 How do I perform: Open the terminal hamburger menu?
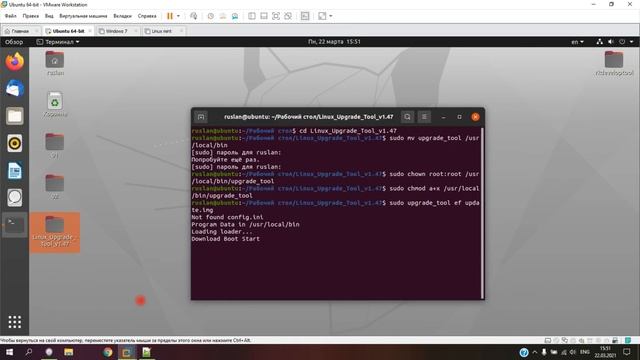point(424,117)
